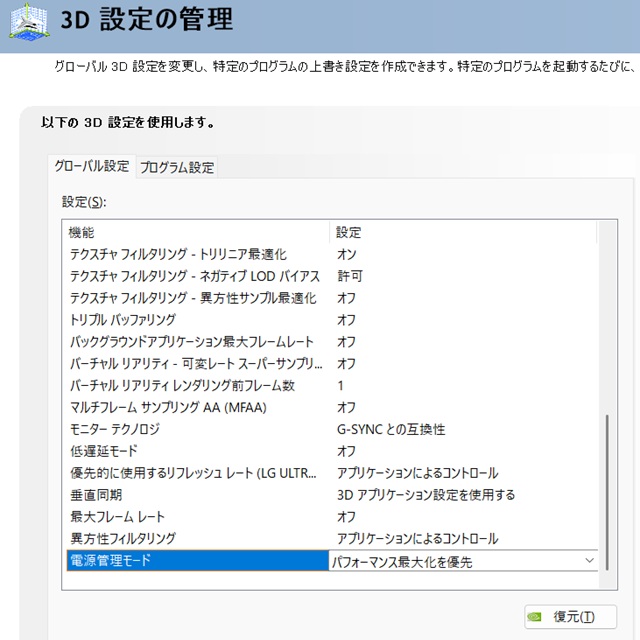Select the 最大フレーム レート row
The image size is (640, 640).
(x=331, y=517)
